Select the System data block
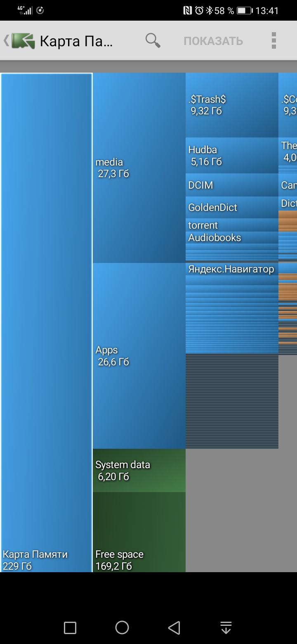 [x=139, y=470]
